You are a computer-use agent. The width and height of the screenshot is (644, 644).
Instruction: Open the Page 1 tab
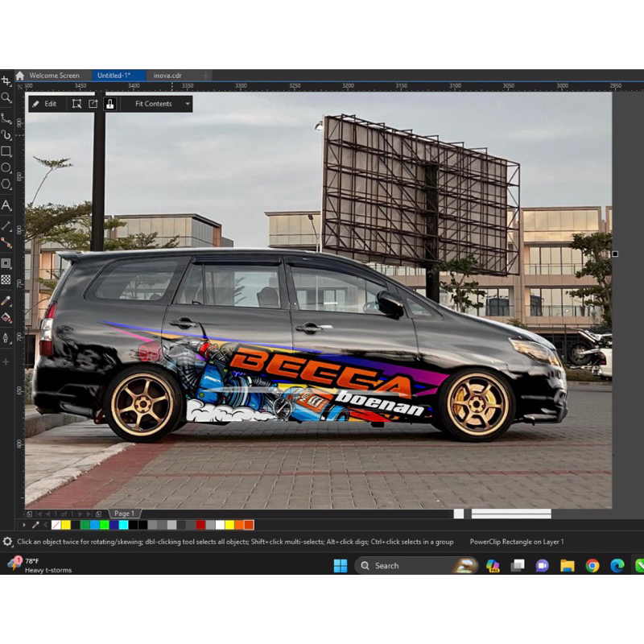tap(124, 514)
